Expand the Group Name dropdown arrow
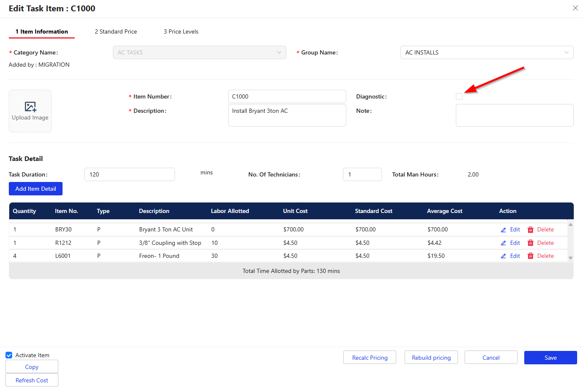 tap(567, 52)
